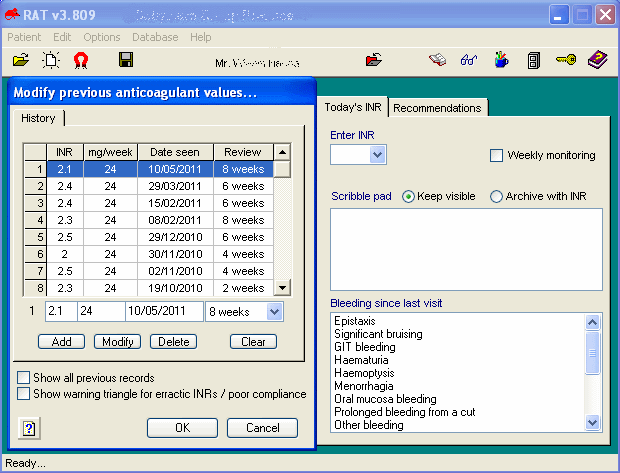Click the Add button
Screen dimensions: 620x473
point(61,342)
